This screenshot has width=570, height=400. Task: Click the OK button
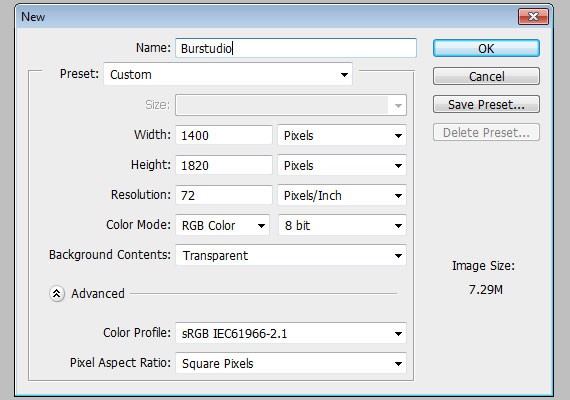click(486, 48)
